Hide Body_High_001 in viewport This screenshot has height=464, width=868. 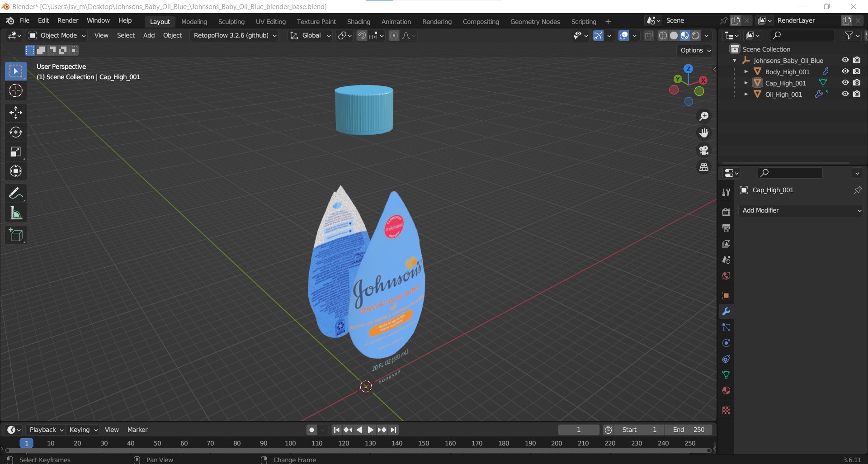click(845, 71)
